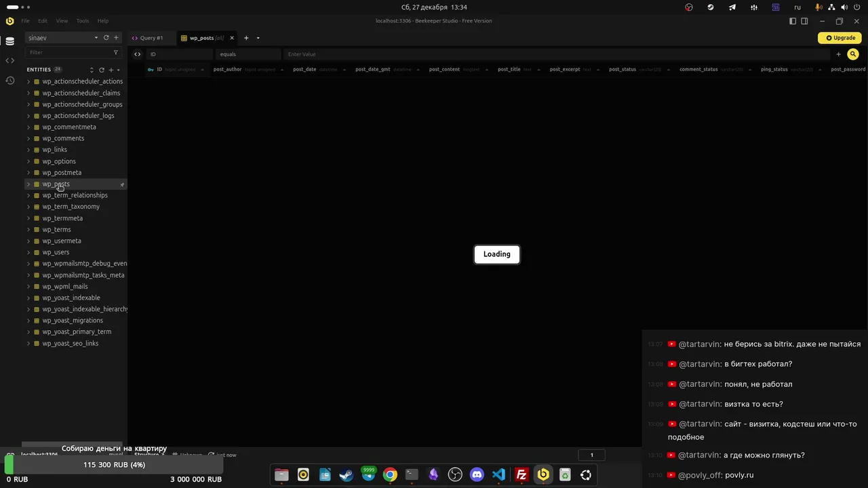868x488 pixels.
Task: Open Steam from the dock
Action: click(x=347, y=475)
